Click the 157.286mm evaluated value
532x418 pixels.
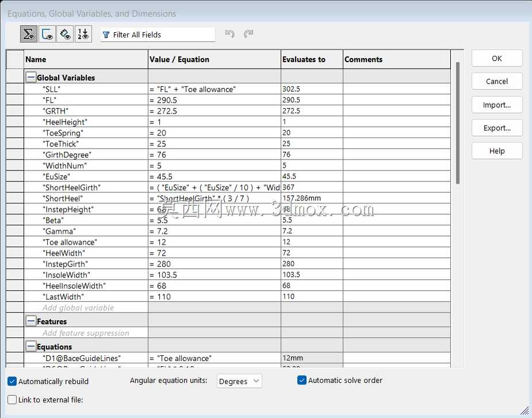pos(301,198)
